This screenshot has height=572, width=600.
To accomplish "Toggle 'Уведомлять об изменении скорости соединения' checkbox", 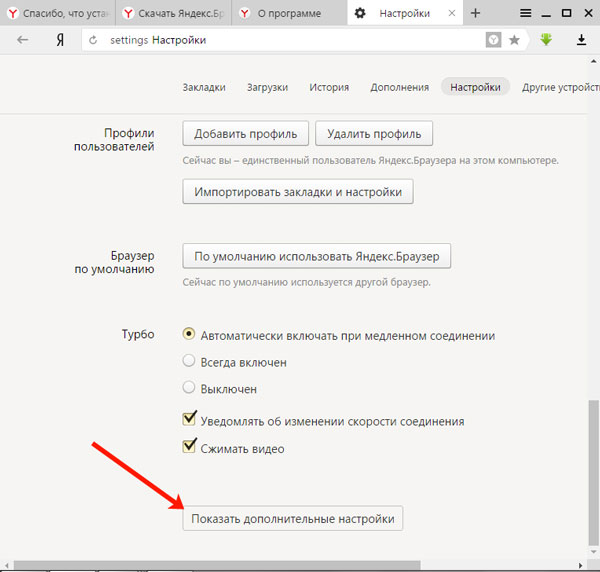I will pos(189,421).
